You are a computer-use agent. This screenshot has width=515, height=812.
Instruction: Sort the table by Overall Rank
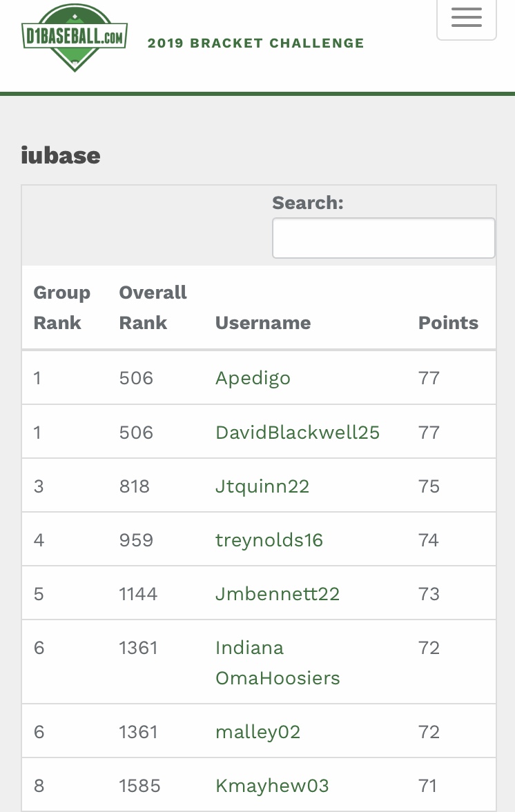coord(153,308)
